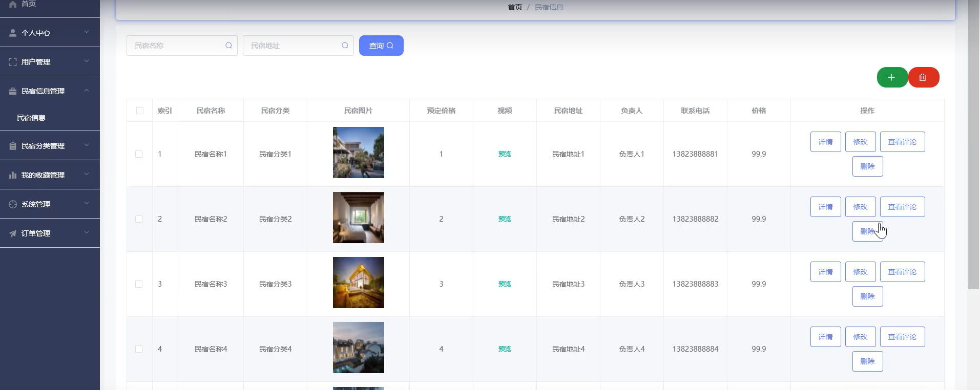Open the 民宿名称3 night house thumbnail
Image resolution: width=980 pixels, height=390 pixels.
tap(359, 283)
